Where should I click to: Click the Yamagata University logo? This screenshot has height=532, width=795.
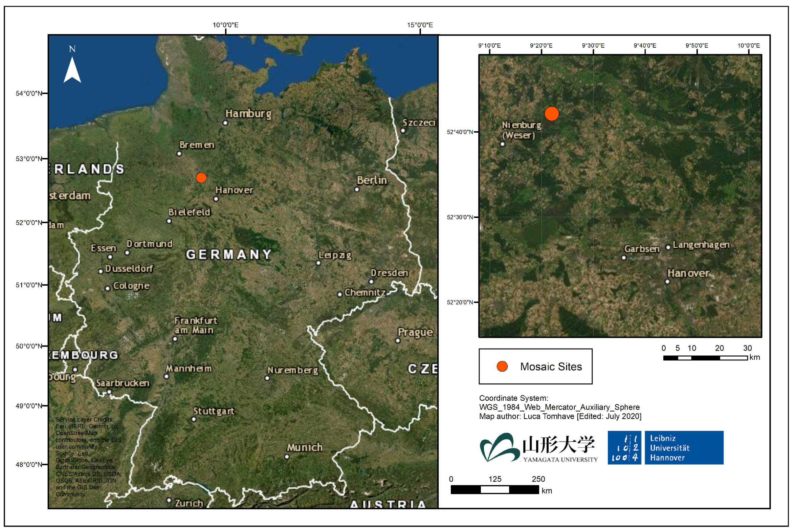[538, 448]
